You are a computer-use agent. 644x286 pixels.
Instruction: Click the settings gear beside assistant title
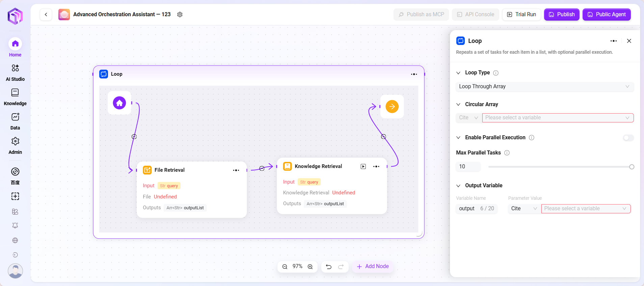click(180, 15)
